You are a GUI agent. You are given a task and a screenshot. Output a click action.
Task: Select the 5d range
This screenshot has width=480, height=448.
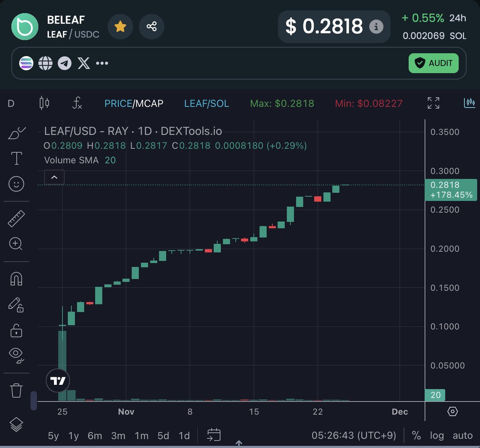coord(163,436)
